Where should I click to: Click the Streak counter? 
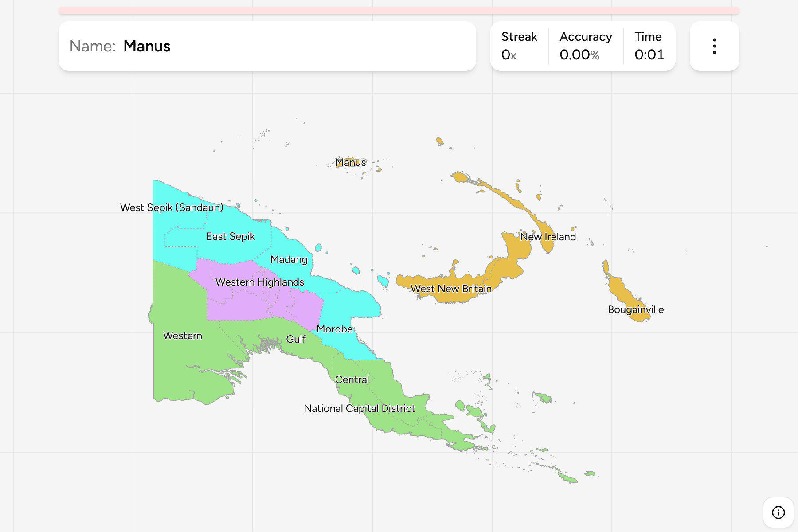pos(519,46)
